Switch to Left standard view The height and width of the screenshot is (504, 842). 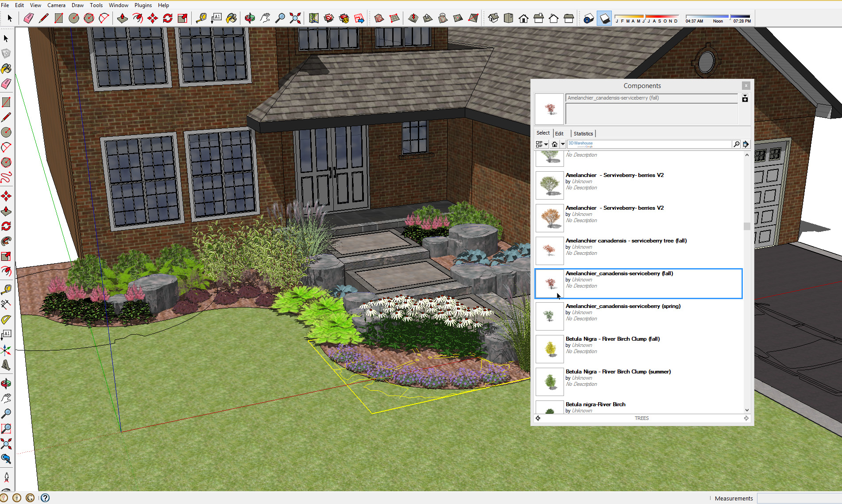(x=569, y=18)
